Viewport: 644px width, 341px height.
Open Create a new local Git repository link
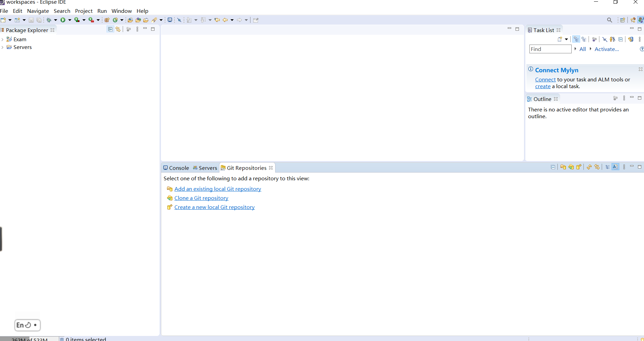214,207
